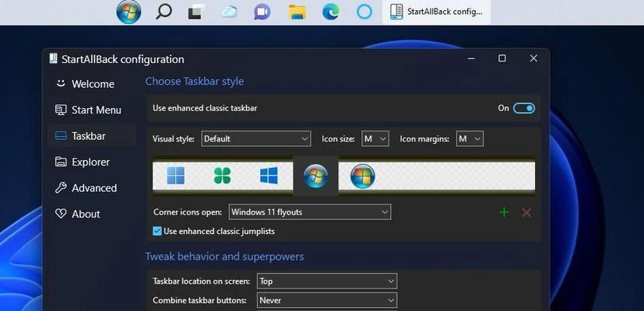Minimize the StartAllBack configuration window

click(x=471, y=58)
